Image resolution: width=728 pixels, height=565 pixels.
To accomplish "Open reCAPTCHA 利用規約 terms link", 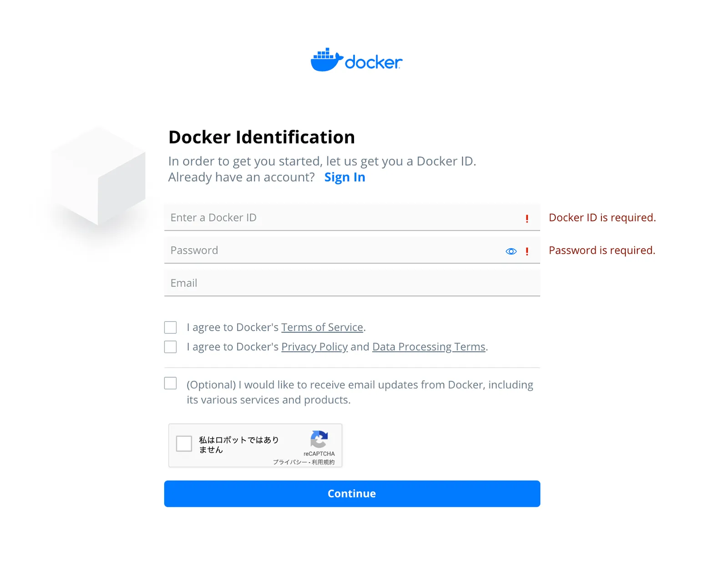I will (x=323, y=462).
